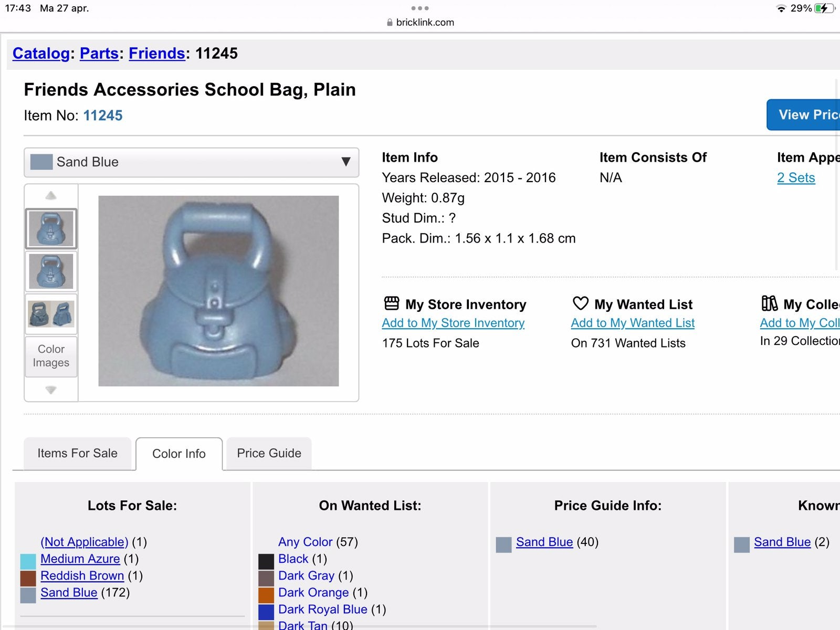Click the Years Released: 2015 - 2016 text

[x=469, y=177]
